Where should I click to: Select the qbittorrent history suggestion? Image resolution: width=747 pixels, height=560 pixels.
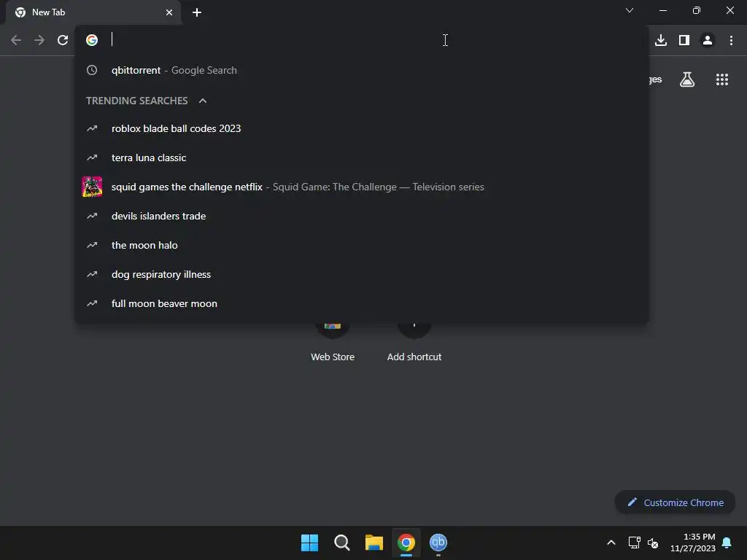tap(362, 70)
